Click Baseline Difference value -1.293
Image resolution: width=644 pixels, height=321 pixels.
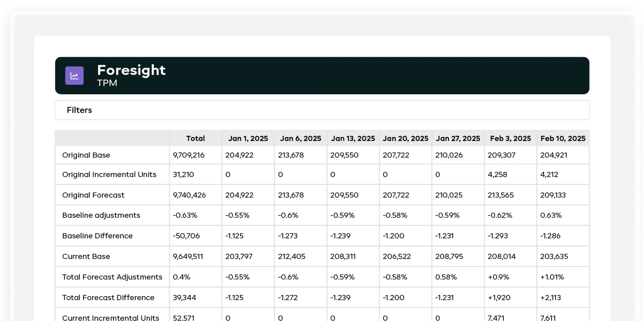(498, 236)
